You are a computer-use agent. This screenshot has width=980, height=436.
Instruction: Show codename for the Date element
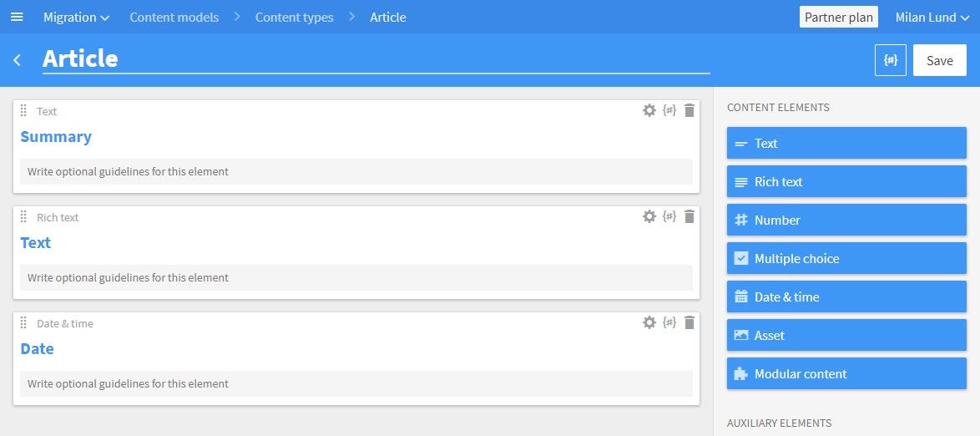click(x=669, y=322)
